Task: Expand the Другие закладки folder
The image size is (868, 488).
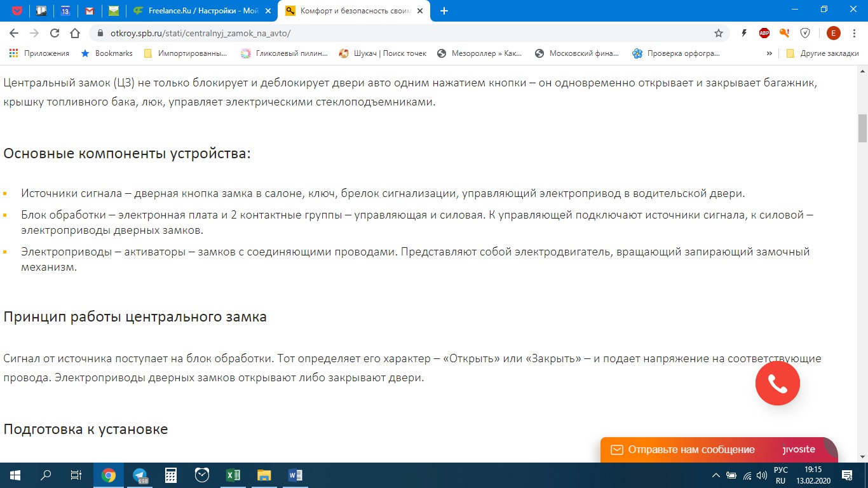Action: [822, 53]
